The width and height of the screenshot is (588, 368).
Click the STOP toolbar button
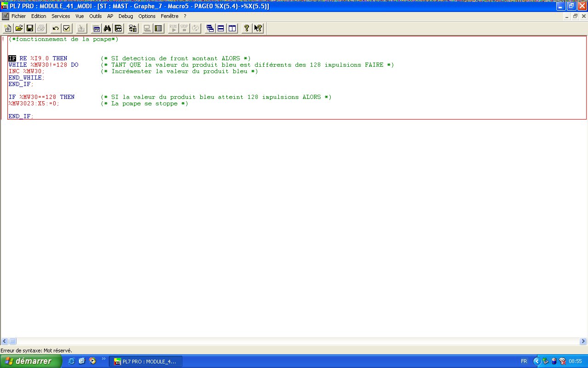(x=184, y=29)
